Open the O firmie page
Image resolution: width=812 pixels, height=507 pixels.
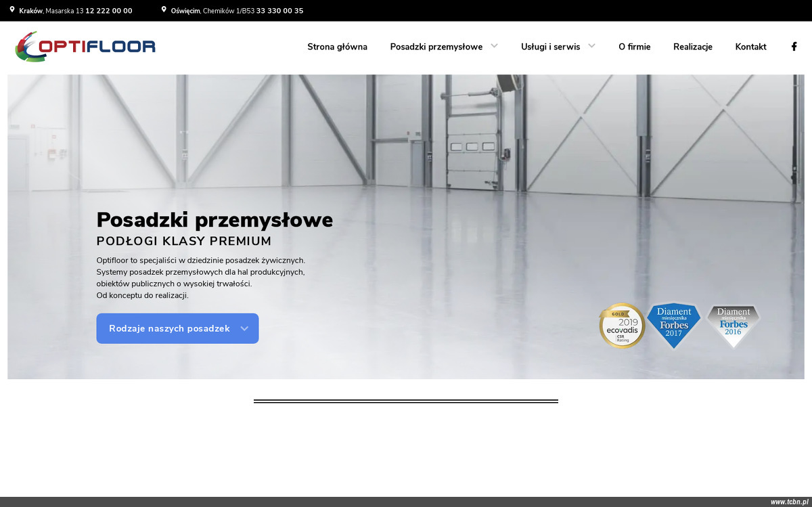(x=634, y=47)
